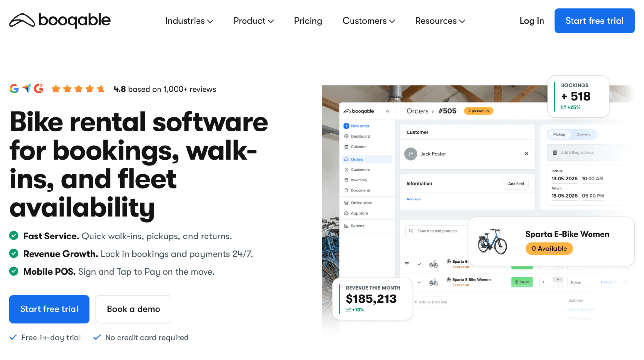Click Book a demo
644x360 pixels.
tap(133, 309)
